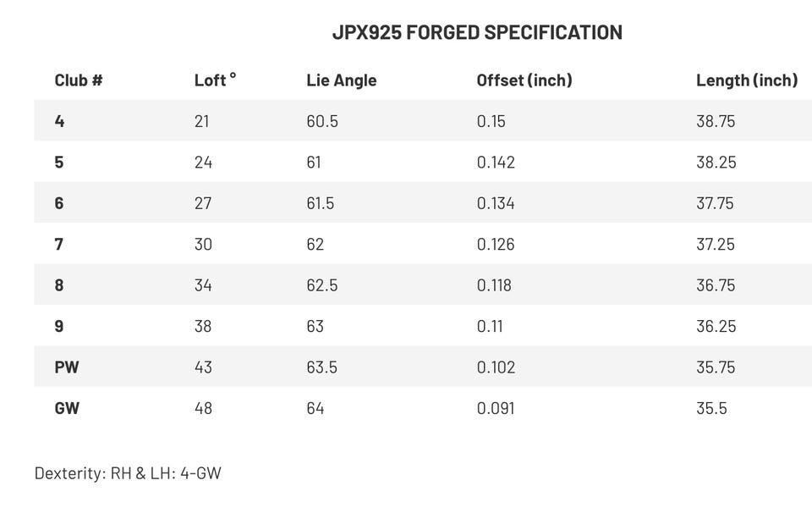The image size is (812, 508).
Task: Click length 36.75 in club 8 row
Action: click(716, 285)
